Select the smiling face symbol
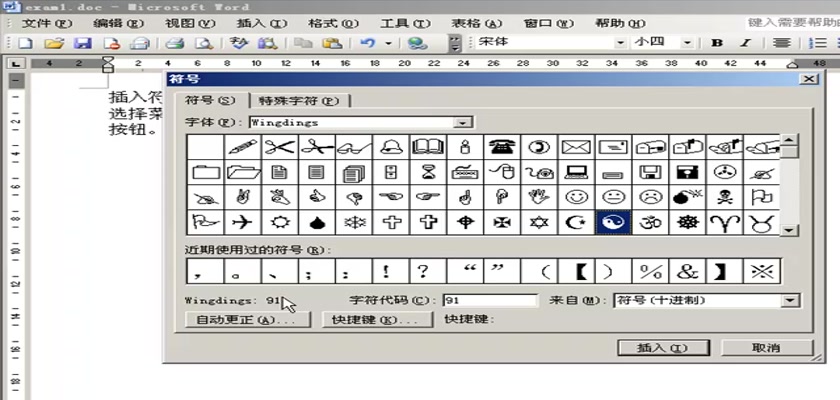840x400 pixels. [x=576, y=197]
